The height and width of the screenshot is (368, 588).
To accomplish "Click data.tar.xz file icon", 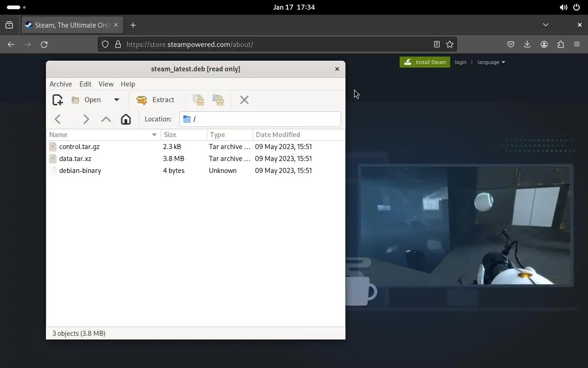I will coord(53,159).
